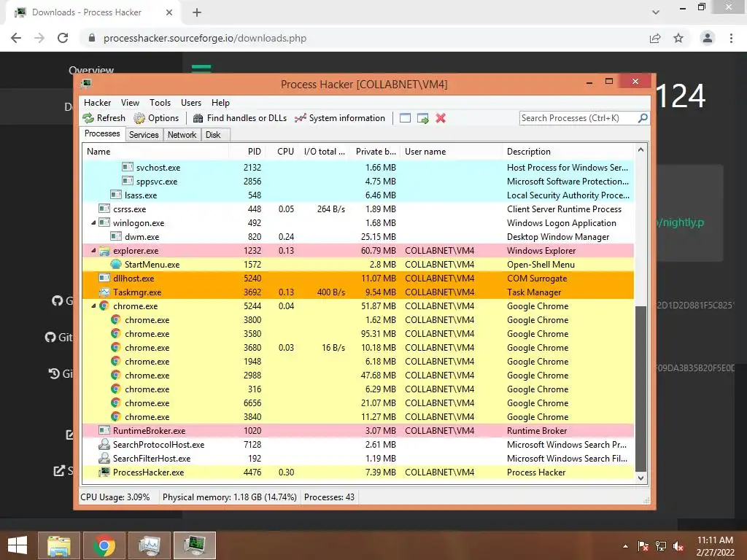Click the StartMenu.exe shell icon
The width and height of the screenshot is (747, 560).
pyautogui.click(x=116, y=264)
